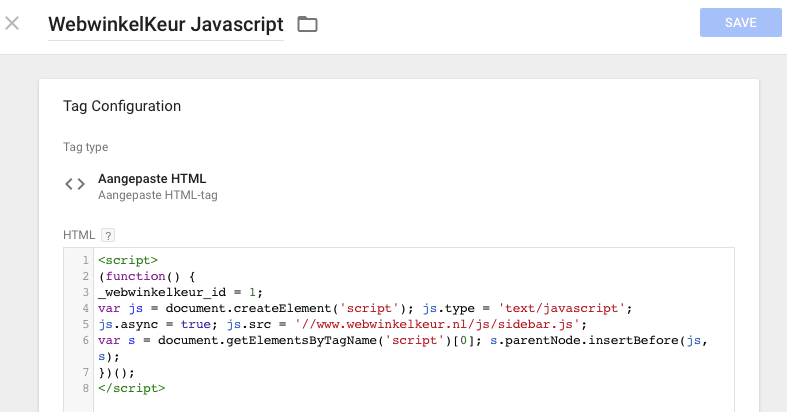Click line number 1 in the editor gutter
The image size is (787, 412).
(x=86, y=261)
